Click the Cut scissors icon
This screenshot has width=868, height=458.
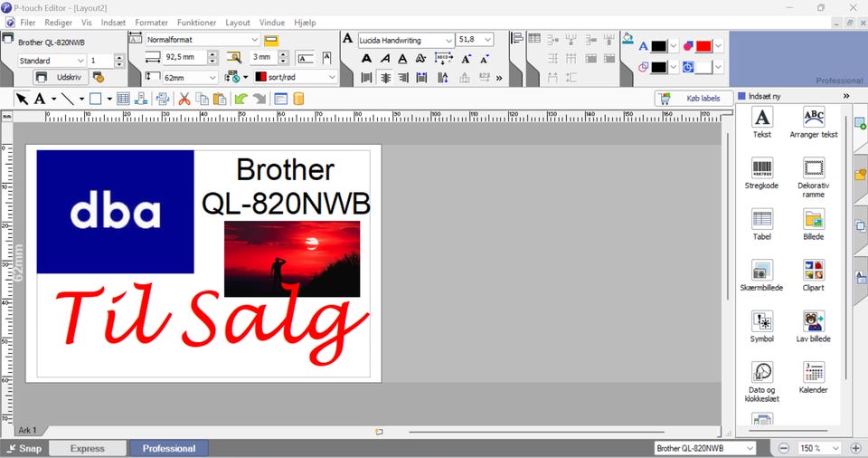tap(184, 99)
